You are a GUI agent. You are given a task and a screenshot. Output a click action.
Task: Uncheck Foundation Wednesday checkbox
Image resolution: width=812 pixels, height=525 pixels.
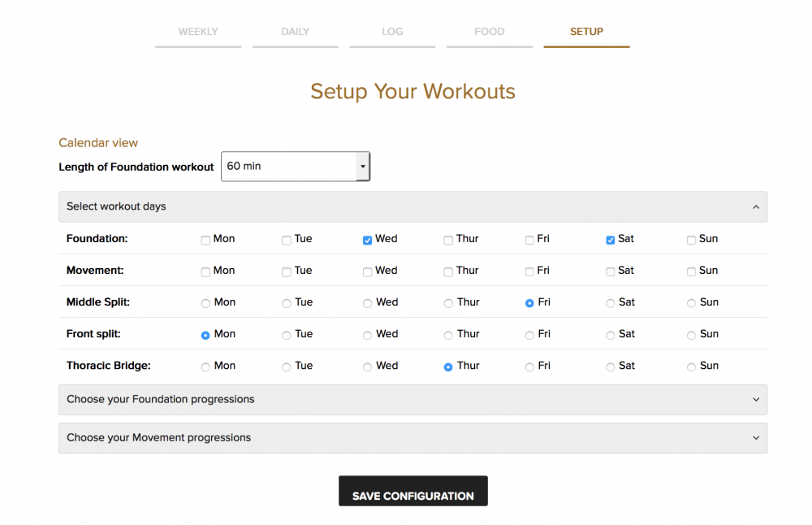tap(367, 240)
